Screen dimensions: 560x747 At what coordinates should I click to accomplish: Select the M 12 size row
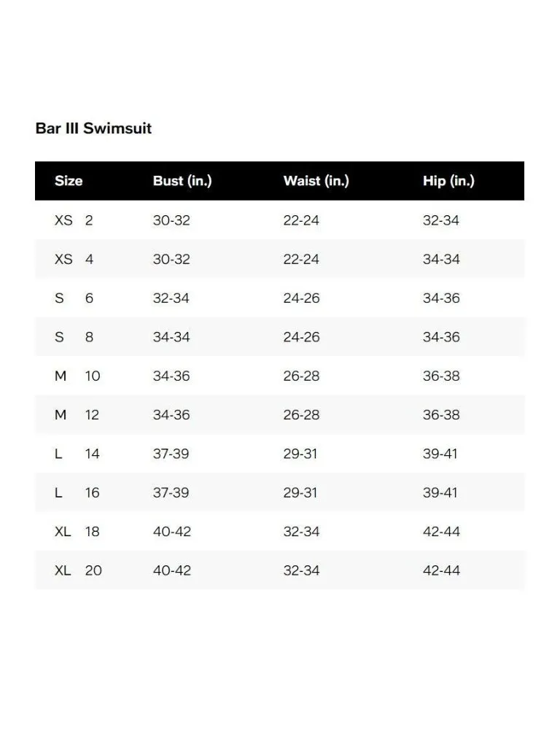[279, 415]
